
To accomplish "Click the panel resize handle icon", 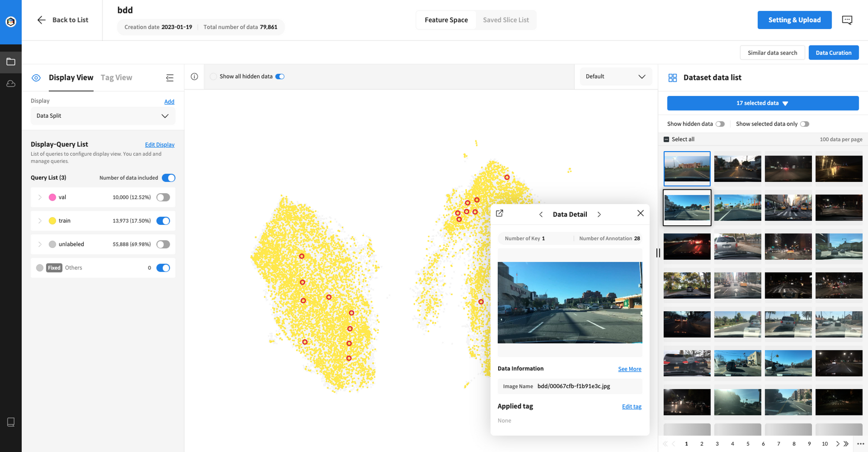I will 658,253.
